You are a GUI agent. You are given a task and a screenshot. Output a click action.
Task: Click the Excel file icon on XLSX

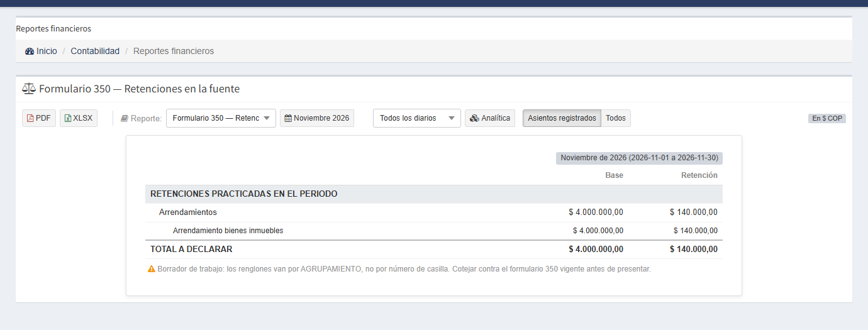click(68, 118)
